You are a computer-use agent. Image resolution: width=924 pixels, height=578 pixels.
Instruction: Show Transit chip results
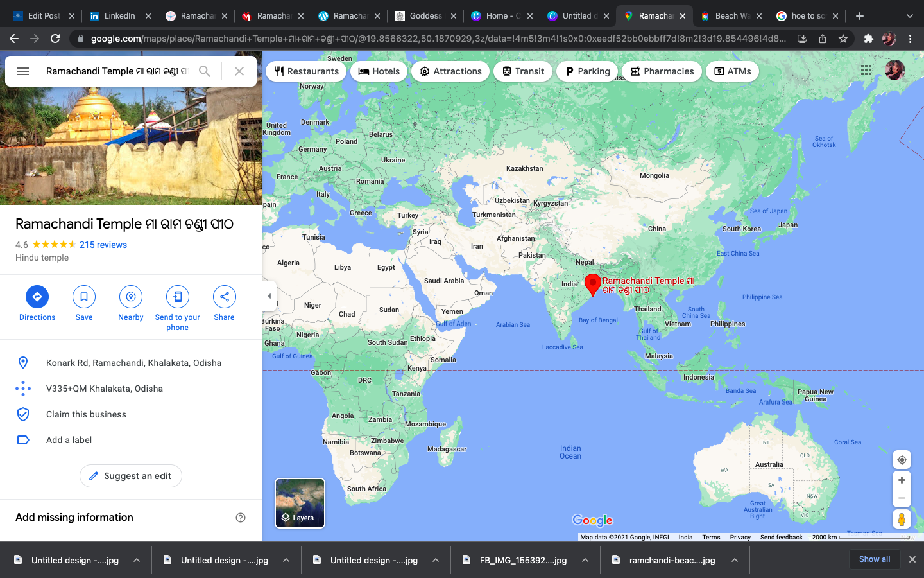523,71
